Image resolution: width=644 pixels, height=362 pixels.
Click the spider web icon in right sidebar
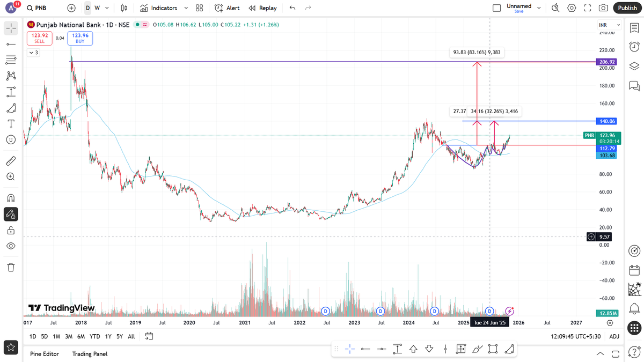tap(634, 290)
